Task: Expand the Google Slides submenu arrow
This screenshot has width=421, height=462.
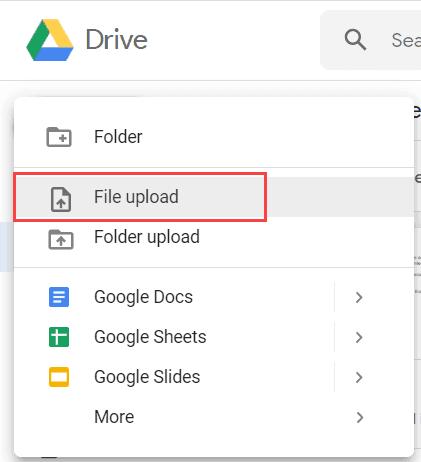Action: pos(359,377)
